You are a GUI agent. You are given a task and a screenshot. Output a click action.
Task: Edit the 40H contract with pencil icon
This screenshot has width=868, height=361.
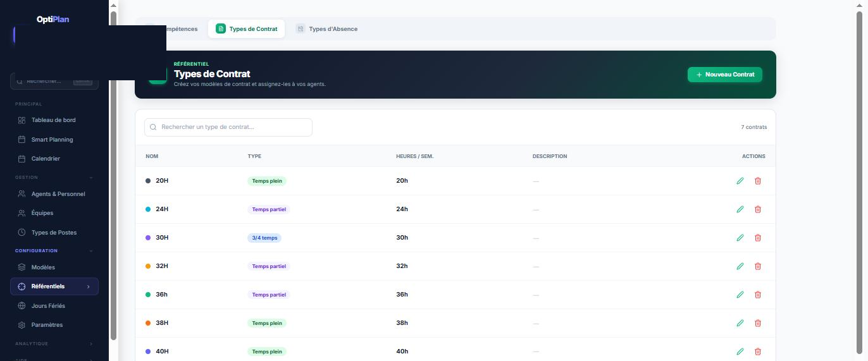[x=740, y=352]
